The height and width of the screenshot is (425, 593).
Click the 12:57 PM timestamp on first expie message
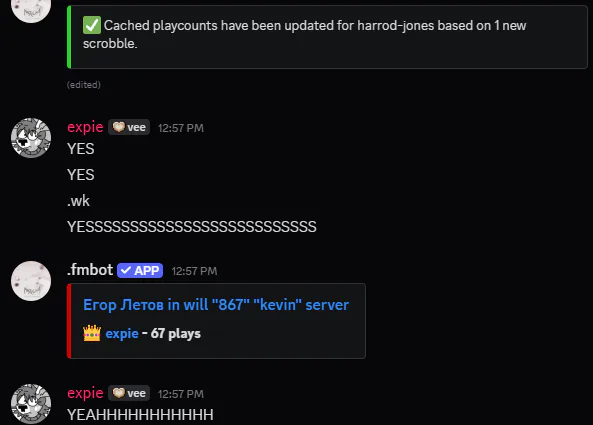(181, 128)
